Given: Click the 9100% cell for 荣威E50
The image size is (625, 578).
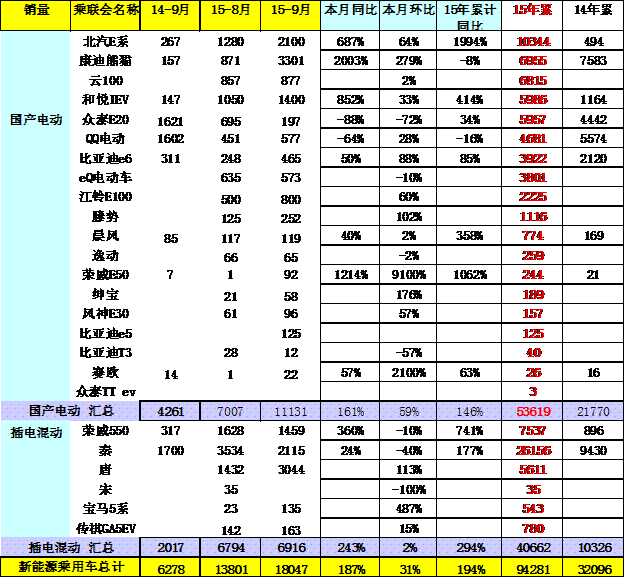Looking at the screenshot, I should (409, 275).
